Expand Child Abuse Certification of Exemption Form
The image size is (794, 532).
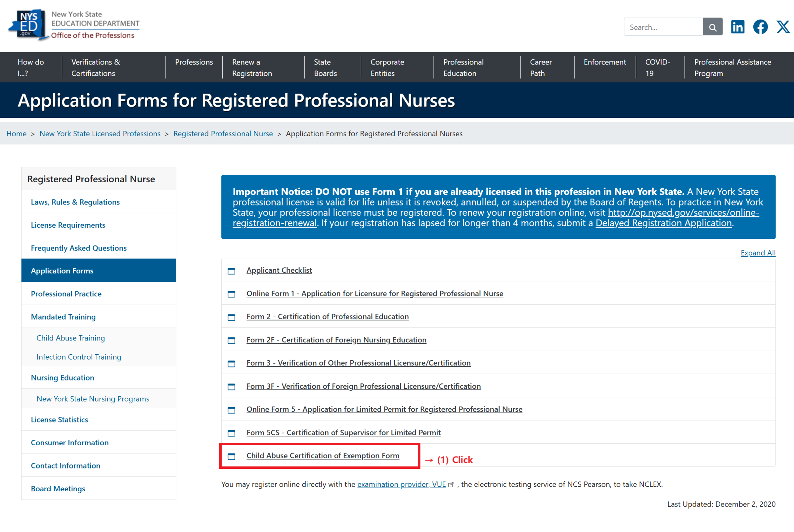click(x=323, y=455)
